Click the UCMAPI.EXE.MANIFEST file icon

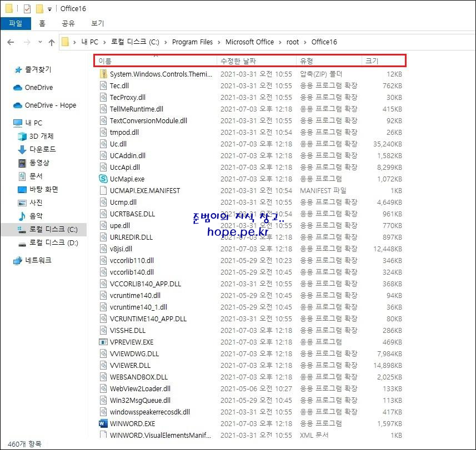coord(103,190)
